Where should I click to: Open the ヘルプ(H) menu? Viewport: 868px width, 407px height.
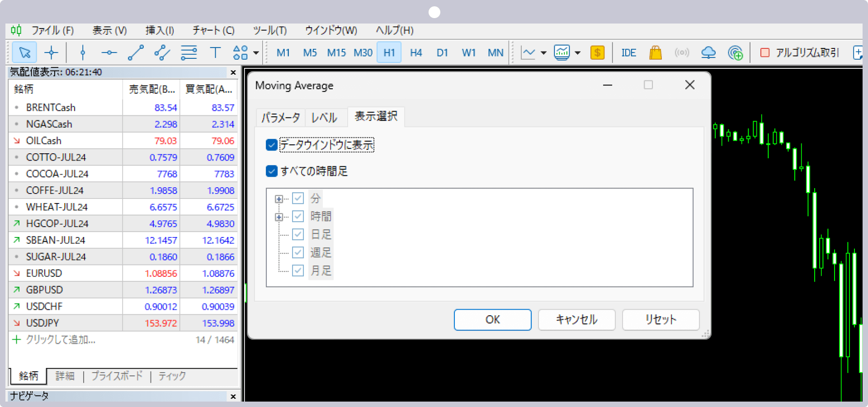(x=395, y=30)
